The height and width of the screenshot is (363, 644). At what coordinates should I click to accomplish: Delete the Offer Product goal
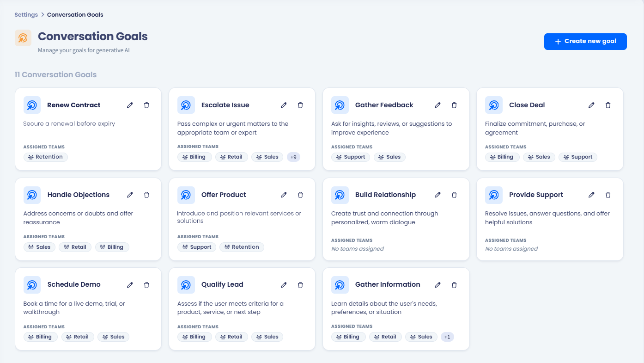coord(300,195)
